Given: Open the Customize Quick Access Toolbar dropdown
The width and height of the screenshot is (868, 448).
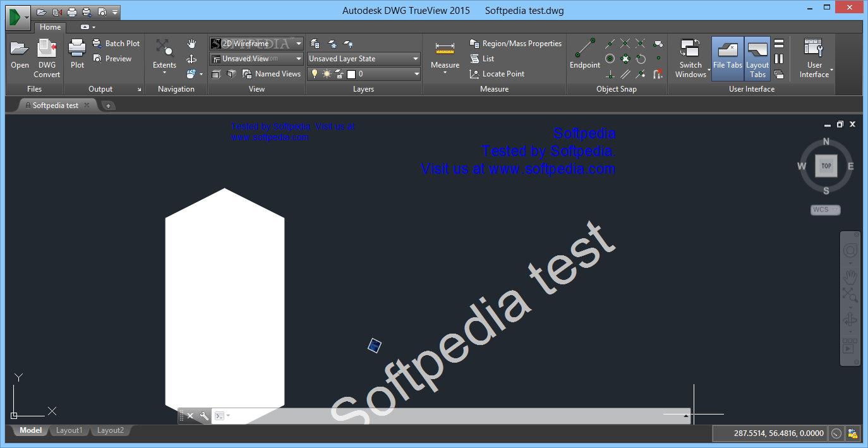Looking at the screenshot, I should click(x=115, y=11).
